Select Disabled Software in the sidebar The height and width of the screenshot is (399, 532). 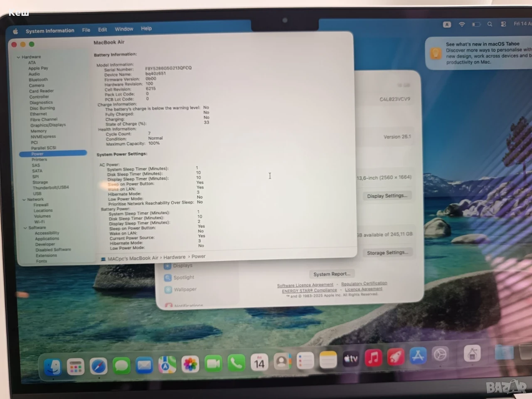point(53,250)
